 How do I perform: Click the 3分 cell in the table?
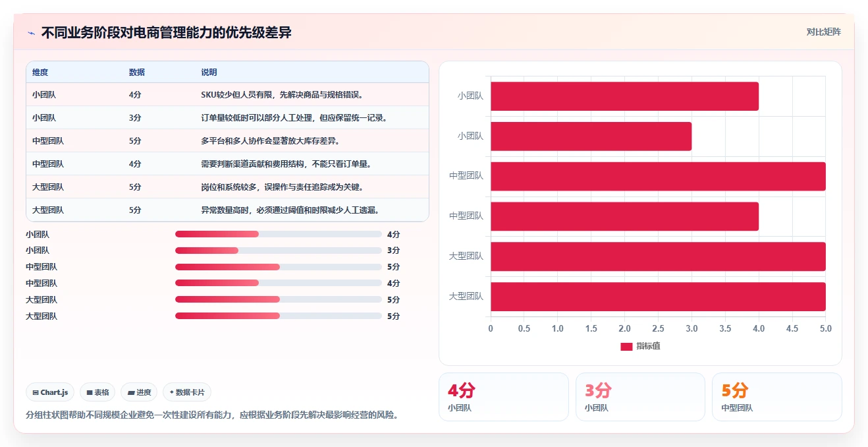click(x=135, y=118)
